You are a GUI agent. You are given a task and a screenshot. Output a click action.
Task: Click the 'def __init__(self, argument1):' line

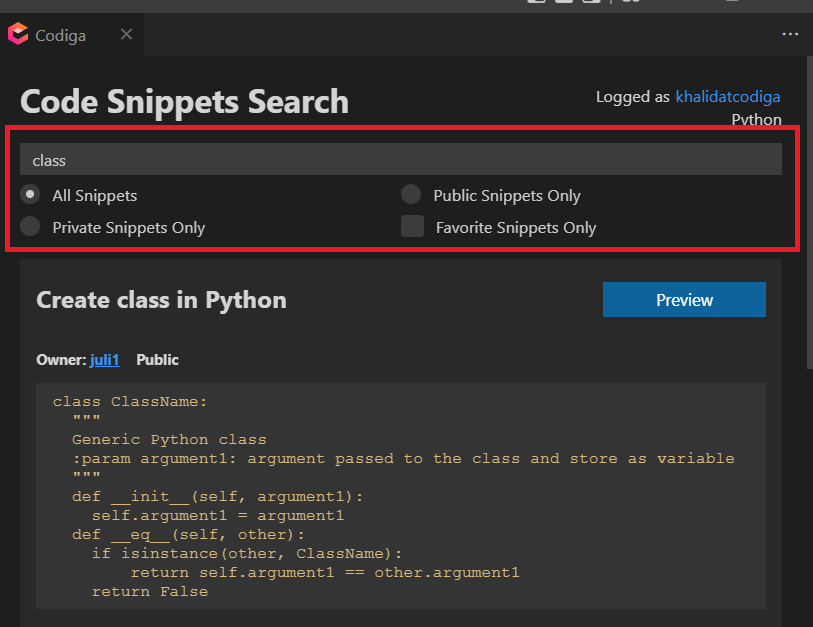coord(218,497)
